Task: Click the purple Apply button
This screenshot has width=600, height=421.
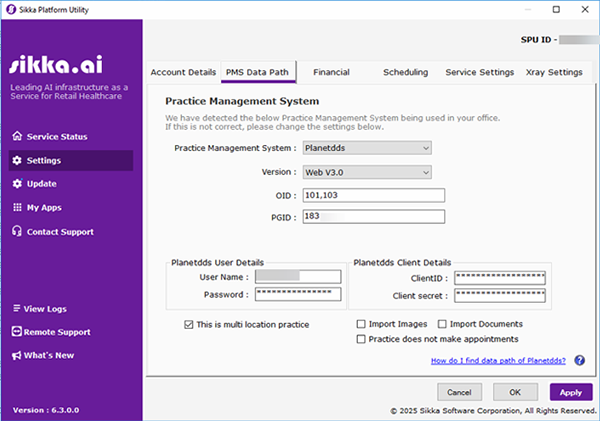Action: tap(571, 392)
